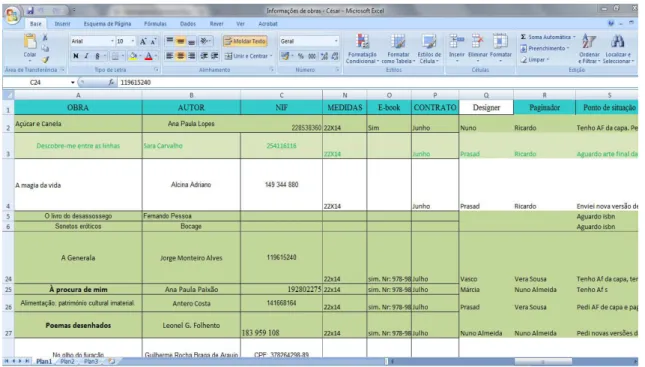Viewport: 645px width, 367px height.
Task: Switch to Inserir ribbon tab
Action: pyautogui.click(x=62, y=24)
